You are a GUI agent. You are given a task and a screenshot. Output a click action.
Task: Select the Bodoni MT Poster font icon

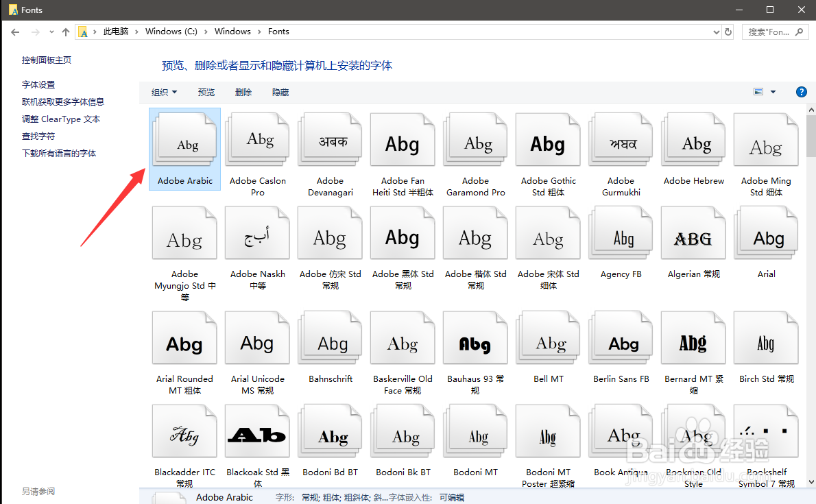pos(548,431)
